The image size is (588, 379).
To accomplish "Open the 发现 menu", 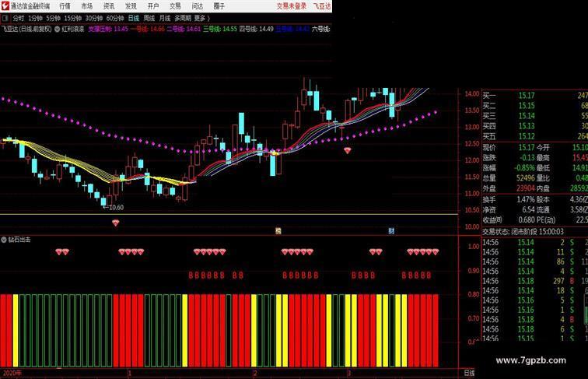I will [x=131, y=6].
